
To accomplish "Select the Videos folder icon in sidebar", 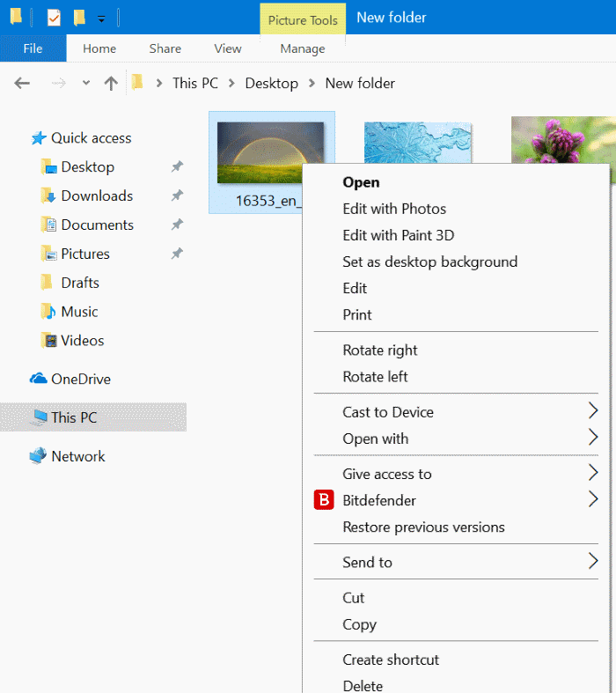I will point(49,340).
